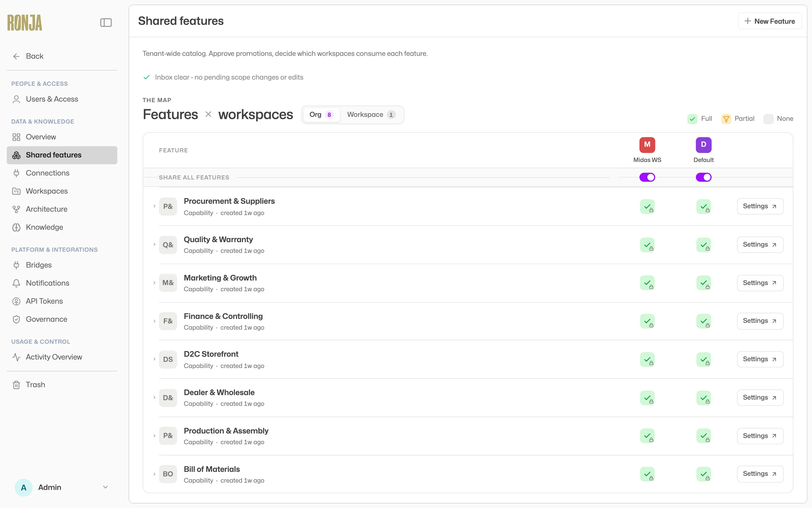Open Settings for Bill of Materials

pos(760,474)
